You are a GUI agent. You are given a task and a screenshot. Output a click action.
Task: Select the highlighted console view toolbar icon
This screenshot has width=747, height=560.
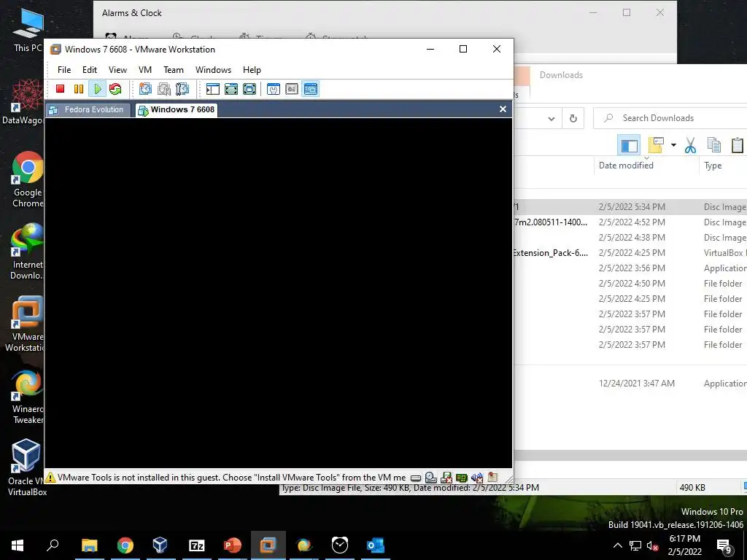pyautogui.click(x=311, y=89)
